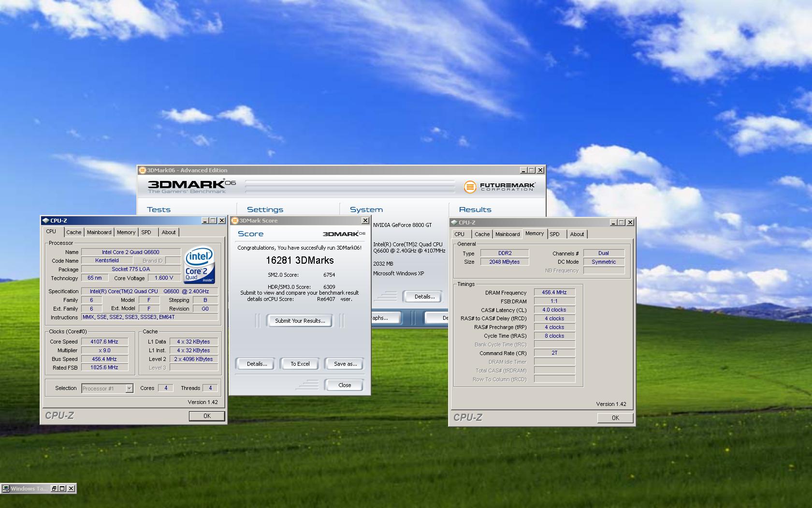Click the memory Size 2048 MBytes value
Viewport: 812px width, 508px height.
click(x=505, y=262)
